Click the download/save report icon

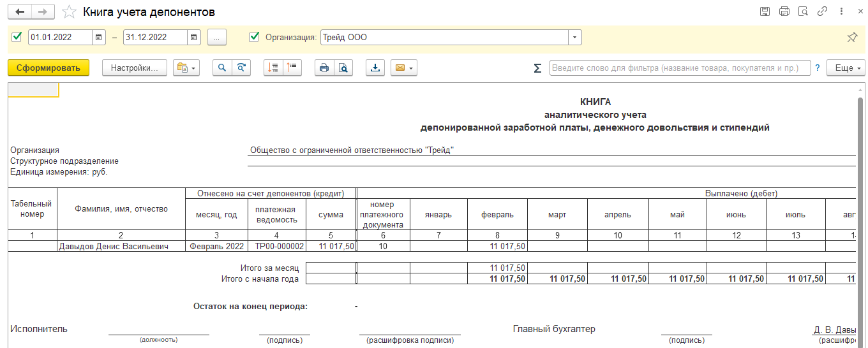click(376, 68)
